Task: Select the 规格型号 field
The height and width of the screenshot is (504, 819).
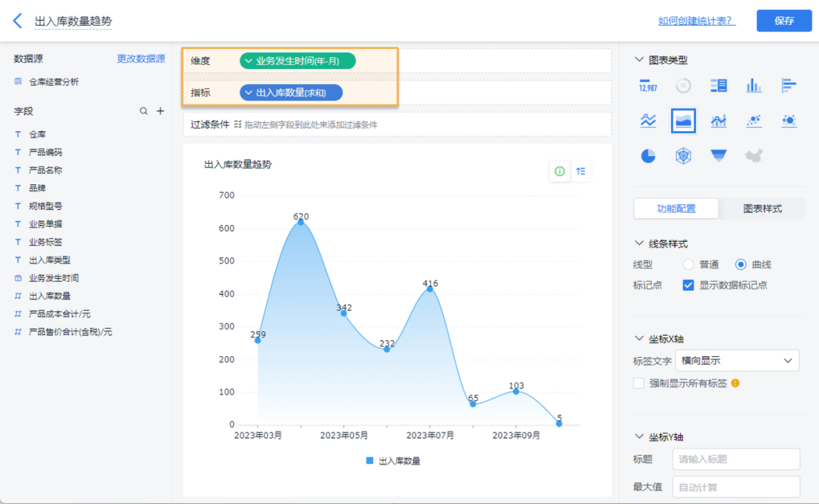Action: pyautogui.click(x=45, y=206)
